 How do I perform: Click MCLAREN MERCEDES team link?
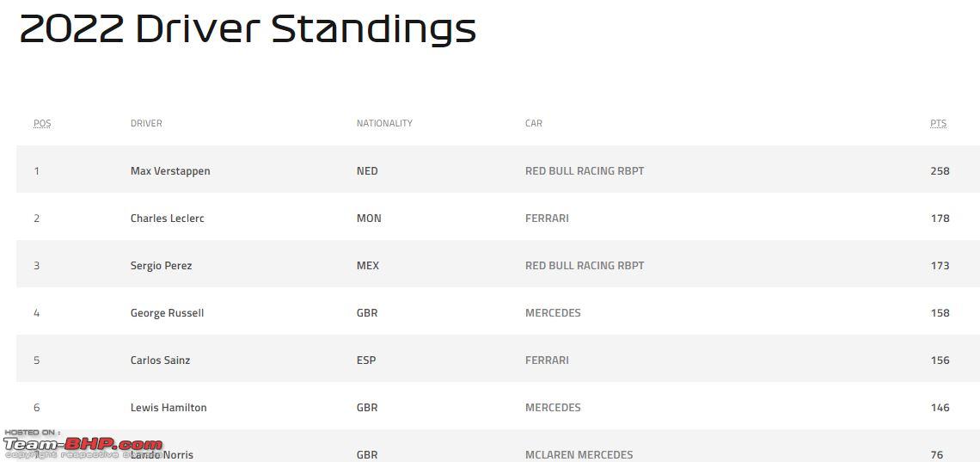[579, 454]
